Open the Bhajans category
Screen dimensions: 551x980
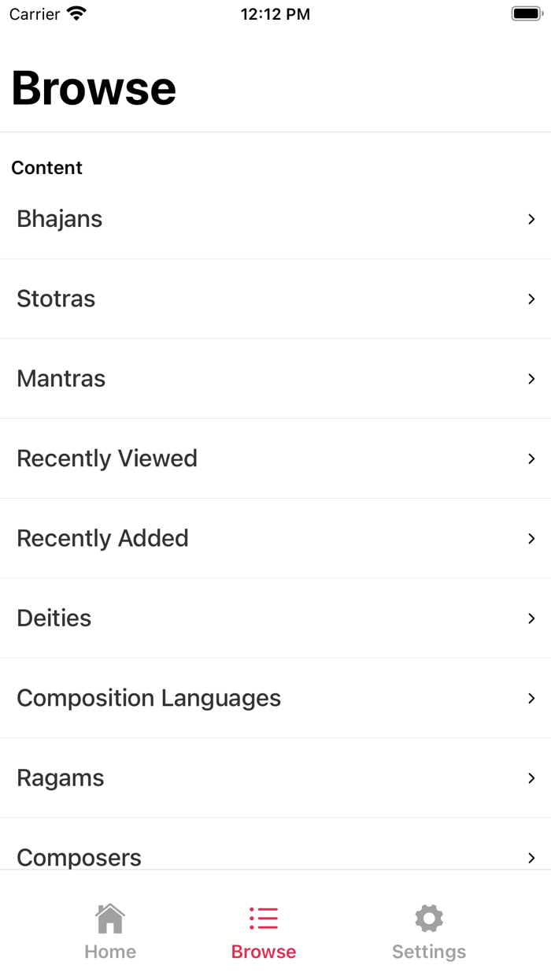coord(60,219)
